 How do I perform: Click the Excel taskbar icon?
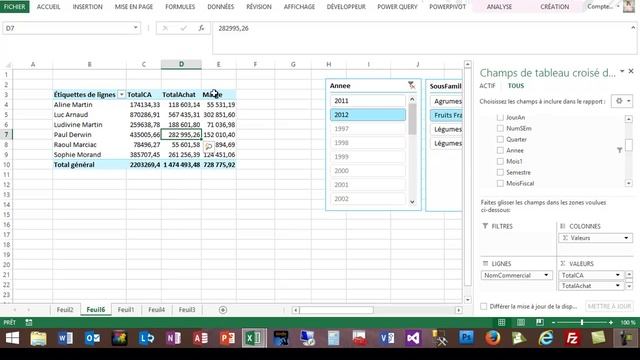point(254,338)
